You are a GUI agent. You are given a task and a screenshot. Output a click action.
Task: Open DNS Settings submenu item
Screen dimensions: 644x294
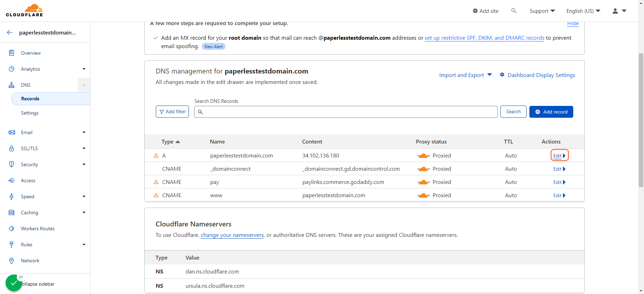[x=30, y=113]
